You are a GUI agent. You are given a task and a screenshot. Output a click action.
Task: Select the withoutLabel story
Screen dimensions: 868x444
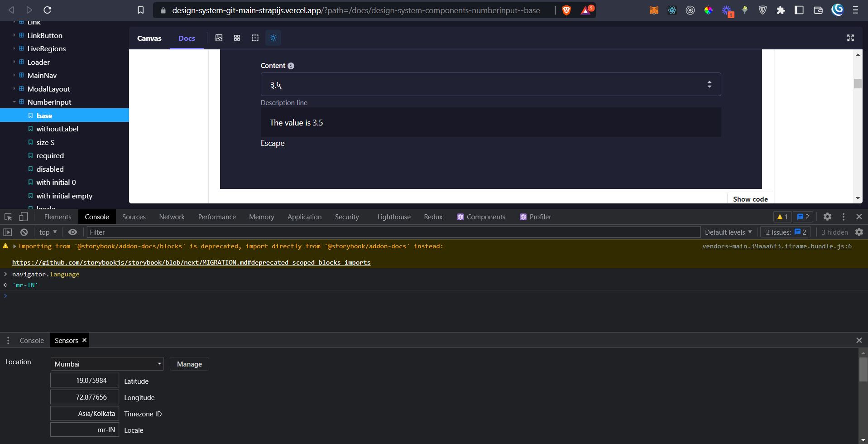pyautogui.click(x=58, y=129)
